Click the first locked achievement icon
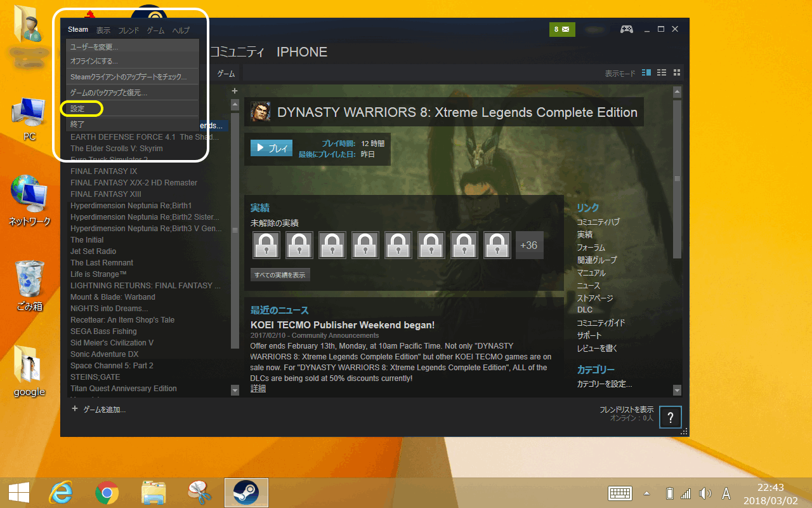Screen dimensions: 812x508 point(266,245)
